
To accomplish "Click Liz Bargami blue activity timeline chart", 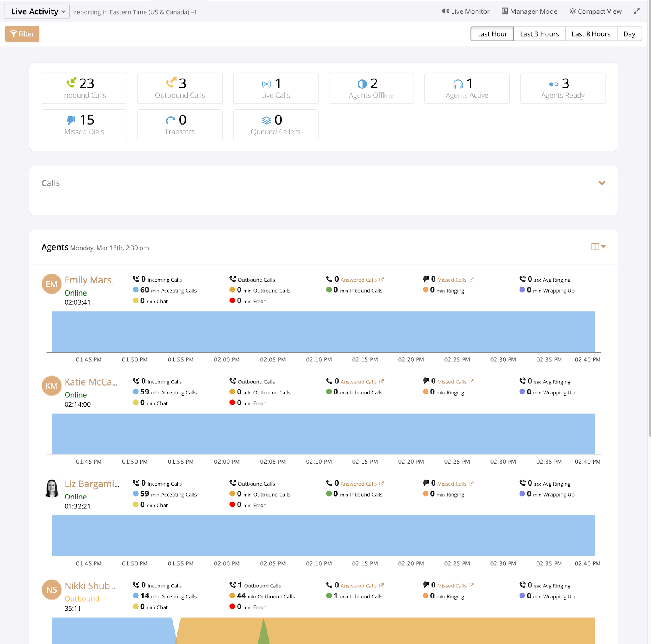I will coord(323,536).
